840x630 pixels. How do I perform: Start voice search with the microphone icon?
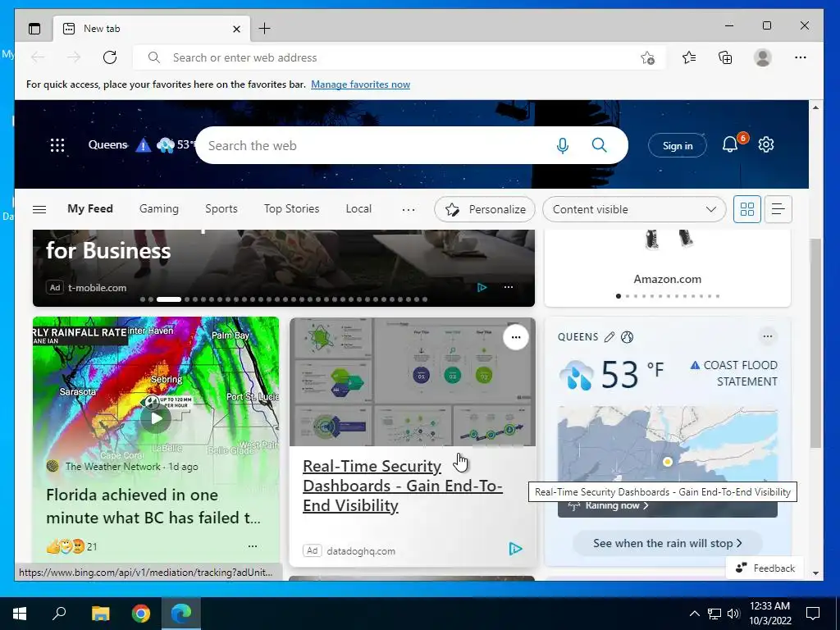click(x=563, y=145)
